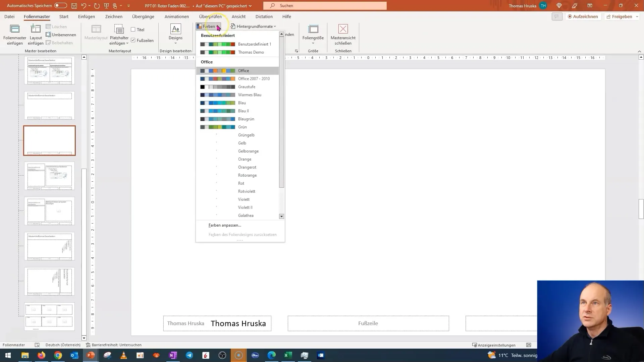Image resolution: width=644 pixels, height=362 pixels.
Task: Open VLC media player from taskbar
Action: pos(124,355)
